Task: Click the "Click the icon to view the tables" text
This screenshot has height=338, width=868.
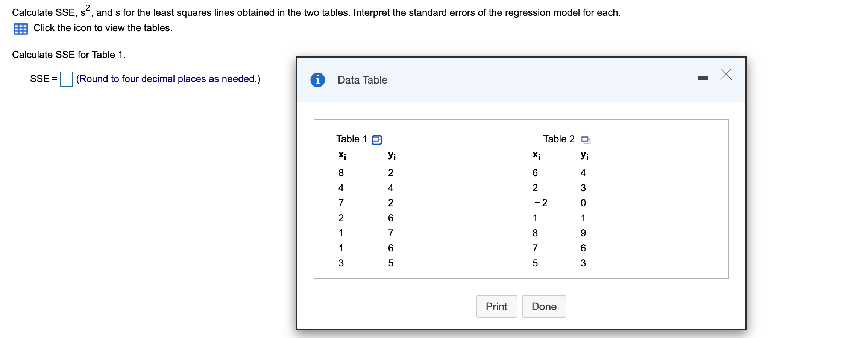Action: click(x=103, y=28)
